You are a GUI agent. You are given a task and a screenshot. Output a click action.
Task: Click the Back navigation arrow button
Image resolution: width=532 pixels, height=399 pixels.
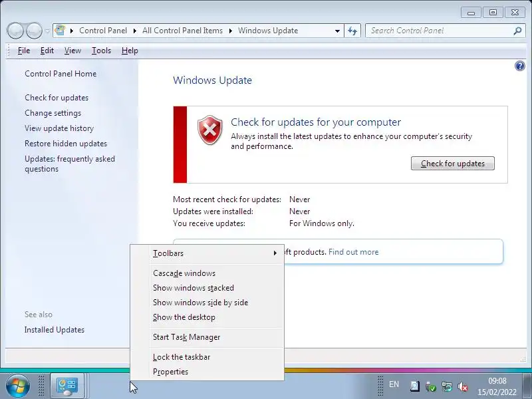tap(15, 31)
